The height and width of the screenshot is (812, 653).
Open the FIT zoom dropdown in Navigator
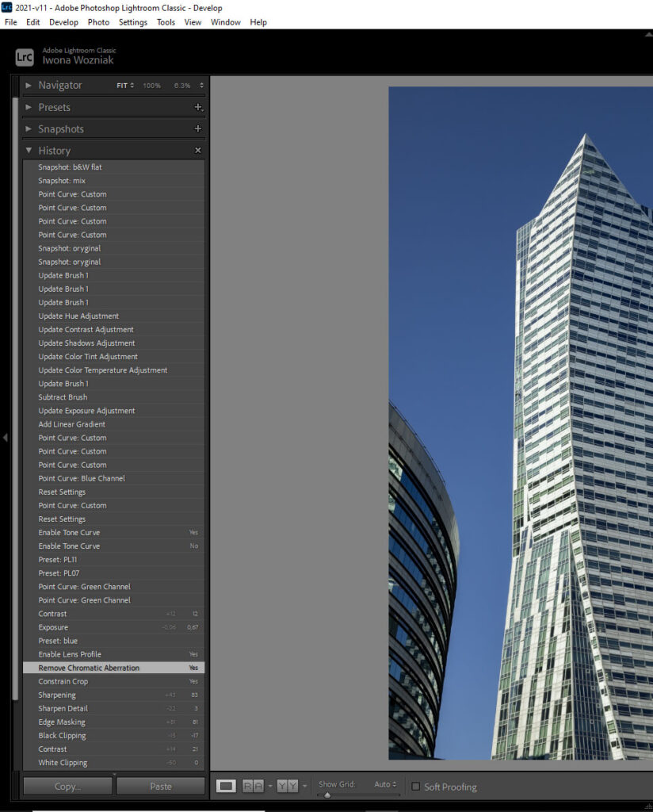124,85
